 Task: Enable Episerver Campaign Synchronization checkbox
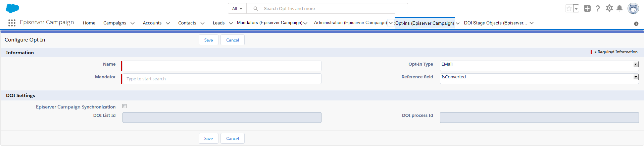pyautogui.click(x=125, y=106)
